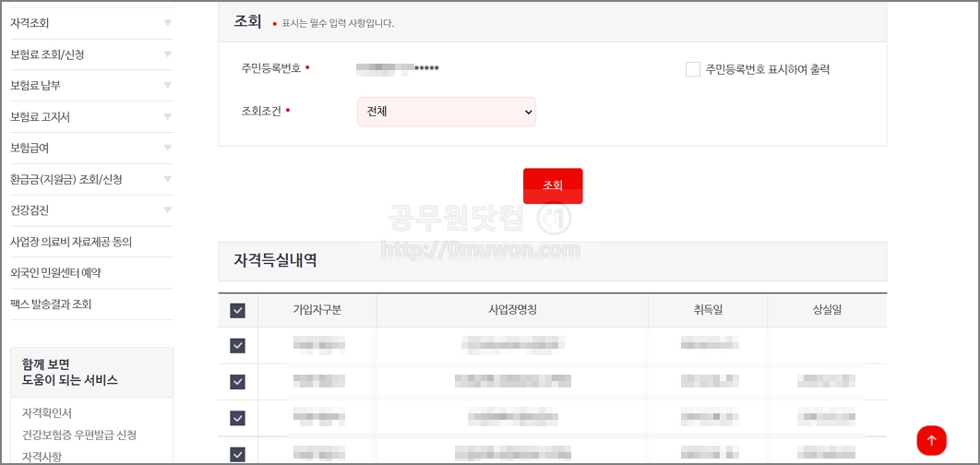Uncheck the first table row checkbox
980x465 pixels.
(x=237, y=346)
